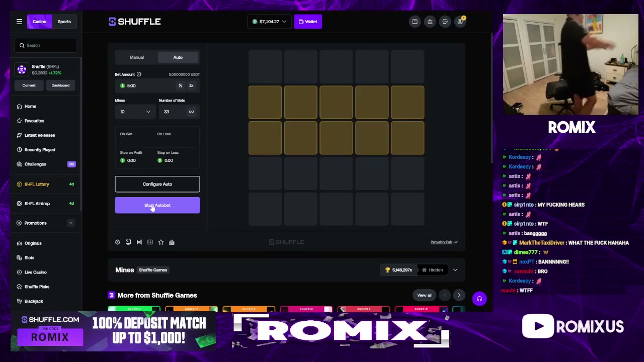Image resolution: width=644 pixels, height=362 pixels.
Task: Switch to the Casino tab
Action: (x=40, y=22)
